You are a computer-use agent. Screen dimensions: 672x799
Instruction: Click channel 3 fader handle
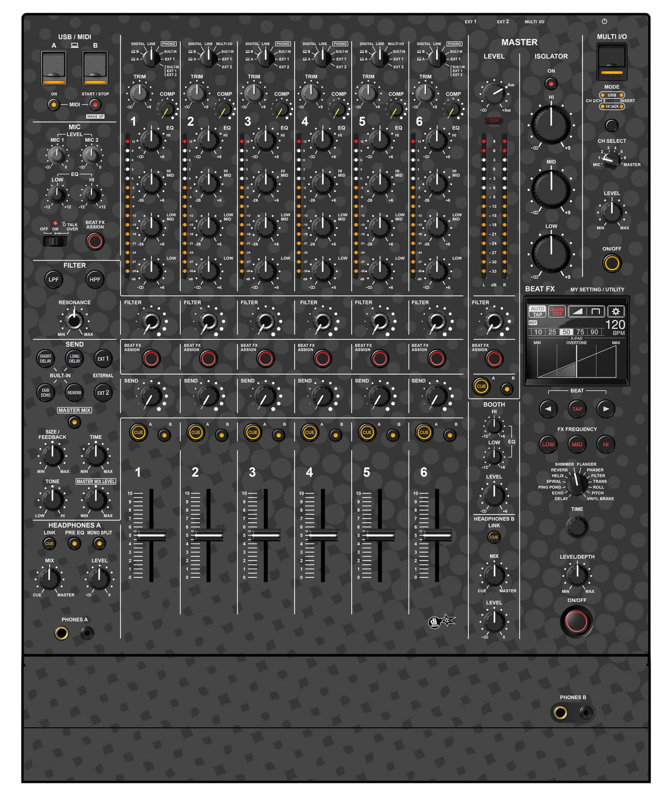coord(266,535)
